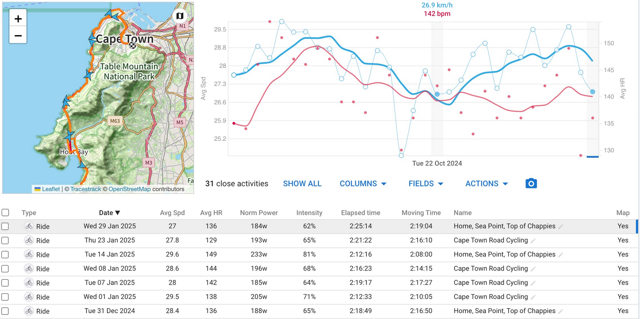The image size is (644, 319).
Task: Zoom in on the map
Action: point(18,19)
